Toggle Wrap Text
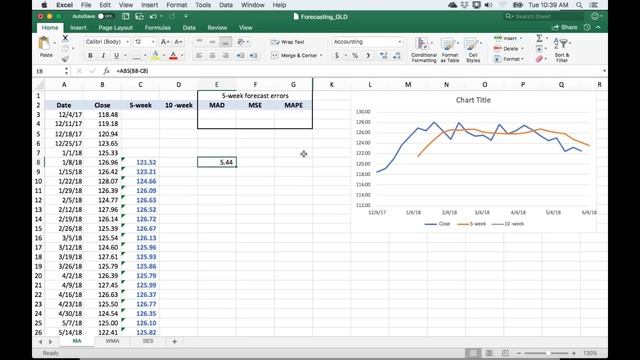The width and height of the screenshot is (640, 360). coord(288,42)
